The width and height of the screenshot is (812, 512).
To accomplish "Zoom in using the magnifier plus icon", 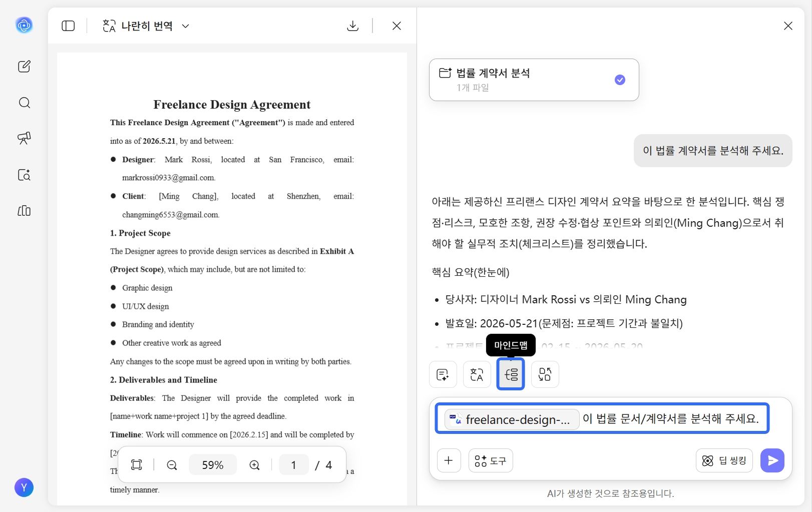I will click(x=254, y=464).
